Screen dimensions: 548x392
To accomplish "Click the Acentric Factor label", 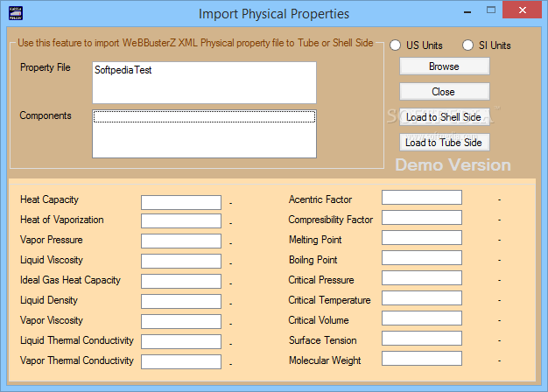I will [320, 199].
